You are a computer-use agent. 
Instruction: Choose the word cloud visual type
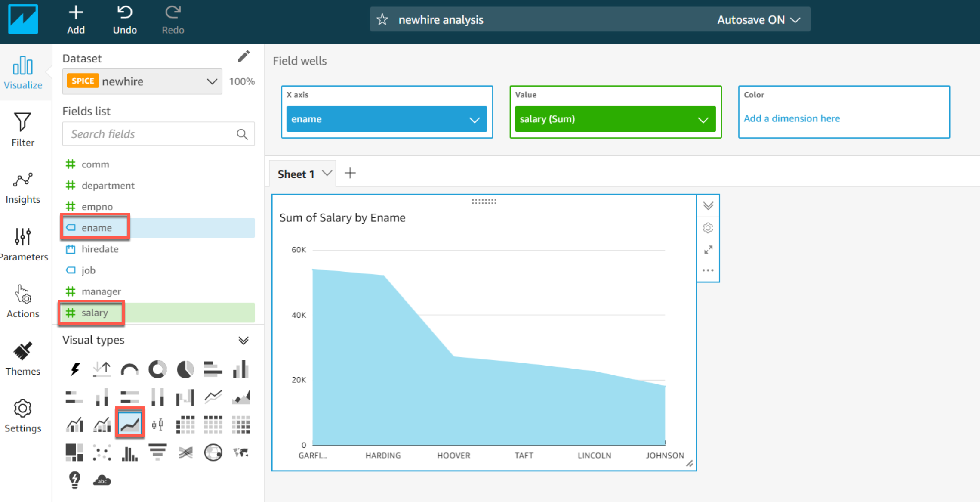[x=102, y=480]
